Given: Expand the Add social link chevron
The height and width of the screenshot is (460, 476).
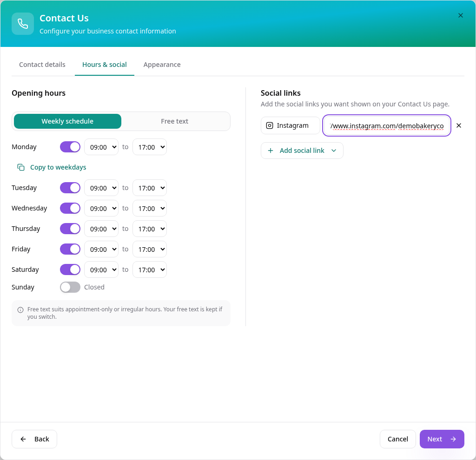Looking at the screenshot, I should [x=334, y=151].
